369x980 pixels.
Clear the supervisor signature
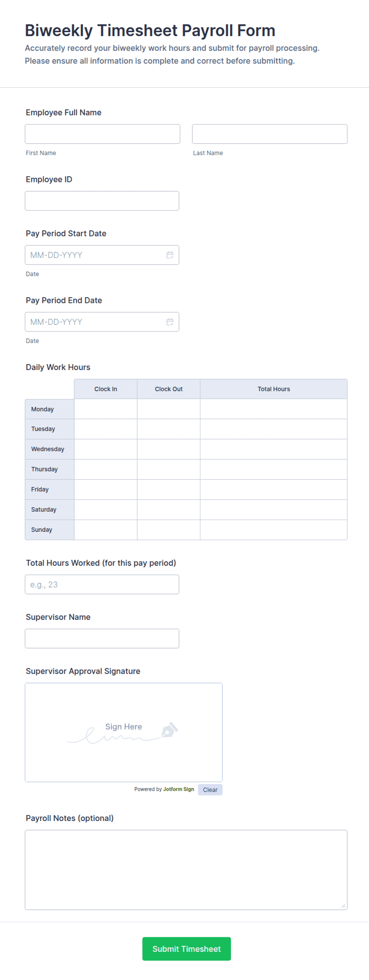coord(210,790)
